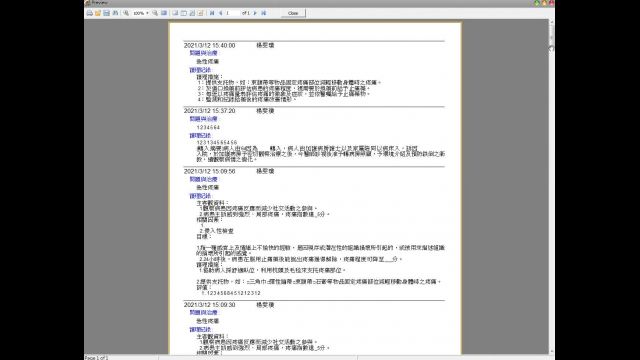Click the Print icon in the preview toolbar
The width and height of the screenshot is (640, 360).
coord(89,13)
